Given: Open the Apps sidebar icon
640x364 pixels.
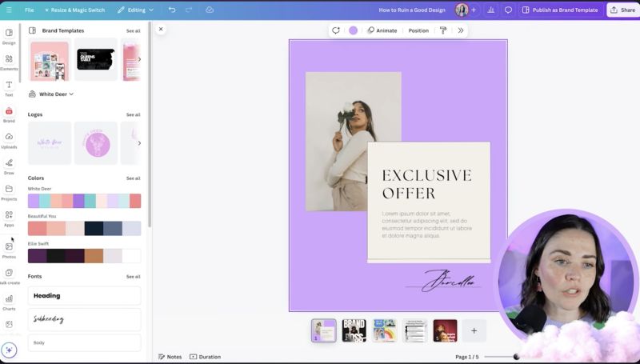Looking at the screenshot, I should click(x=9, y=218).
